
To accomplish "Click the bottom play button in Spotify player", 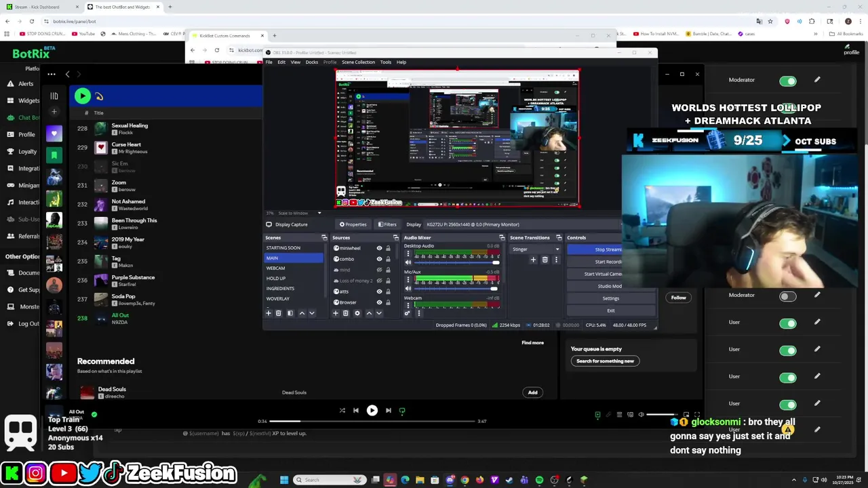I will [372, 410].
